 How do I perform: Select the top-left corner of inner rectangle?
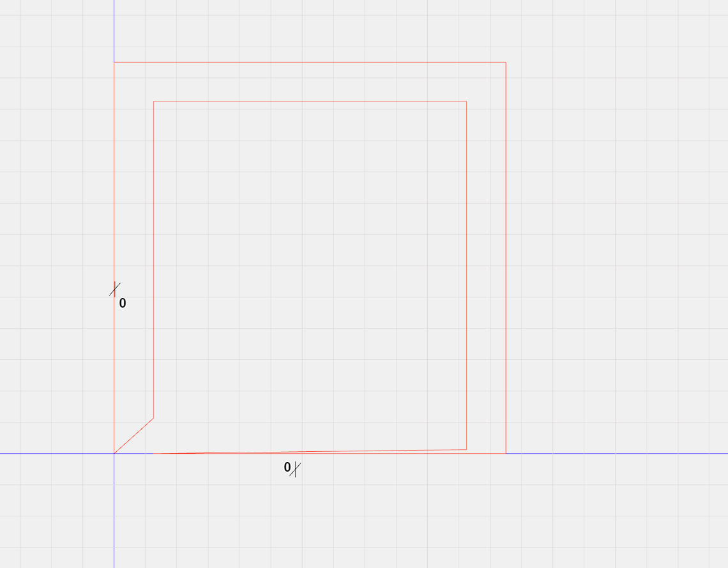point(154,101)
